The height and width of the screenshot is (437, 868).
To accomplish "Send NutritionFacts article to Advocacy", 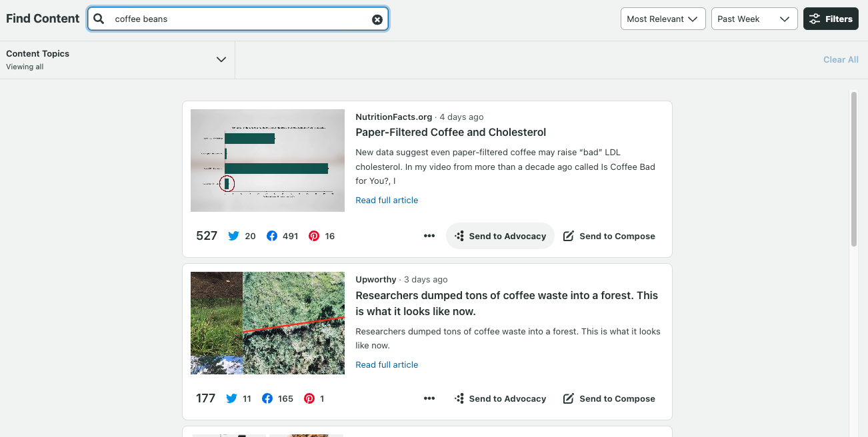I will 500,236.
